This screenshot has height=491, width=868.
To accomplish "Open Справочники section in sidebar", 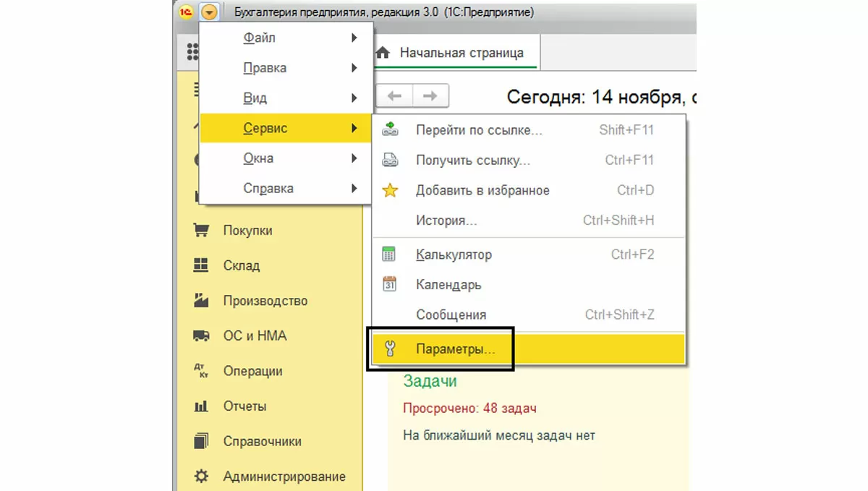I will point(262,441).
